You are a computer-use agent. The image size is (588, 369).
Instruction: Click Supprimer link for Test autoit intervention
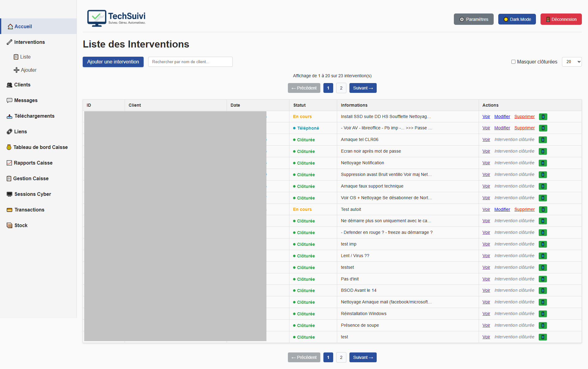pos(524,210)
